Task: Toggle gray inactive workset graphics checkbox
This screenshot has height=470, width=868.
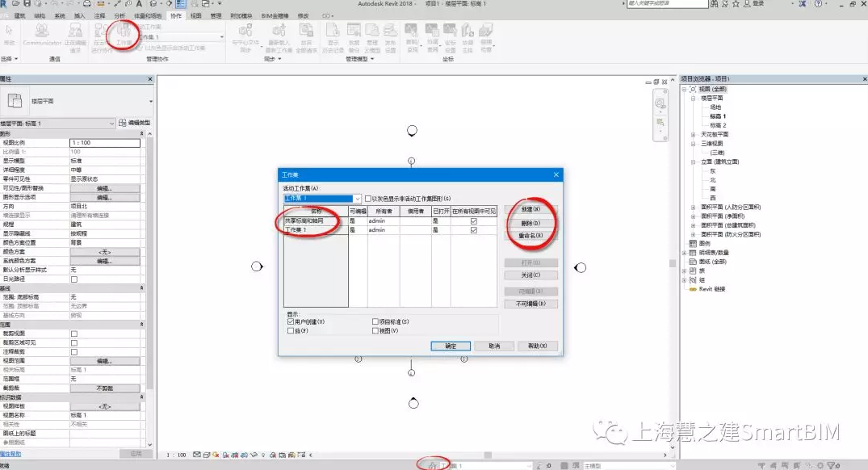Action: pyautogui.click(x=368, y=199)
